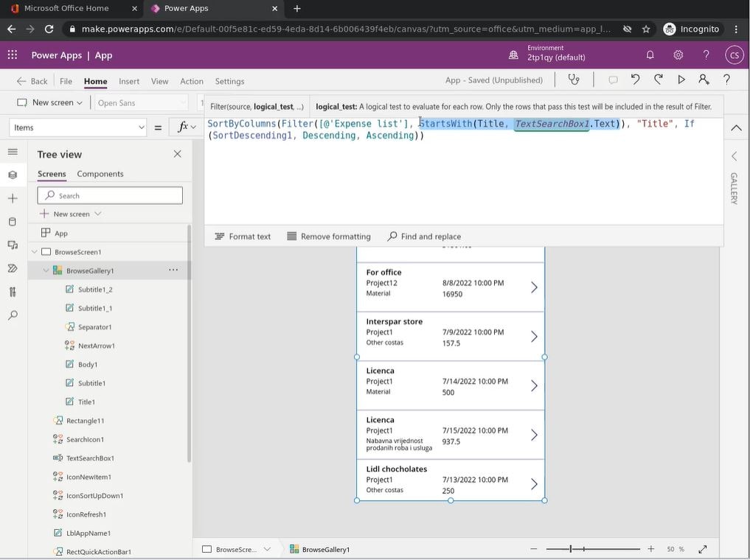
Task: Switch to the Action tab
Action: coord(192,81)
